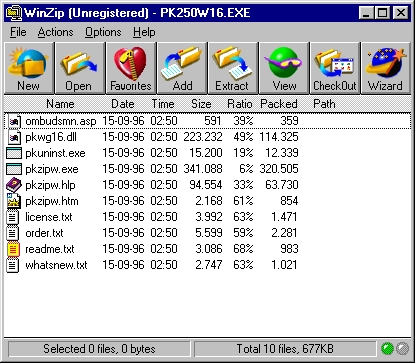The width and height of the screenshot is (415, 363).
Task: Open the Help menu
Action: coord(144,32)
